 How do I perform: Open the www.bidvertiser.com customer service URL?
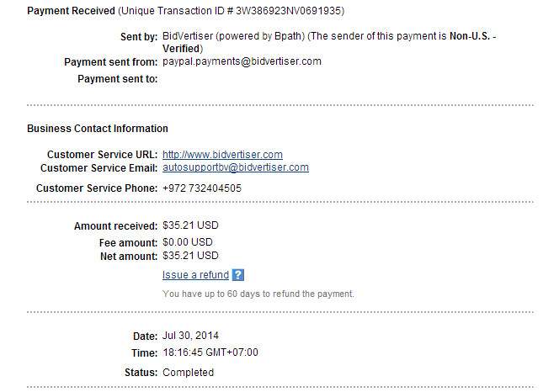click(222, 155)
